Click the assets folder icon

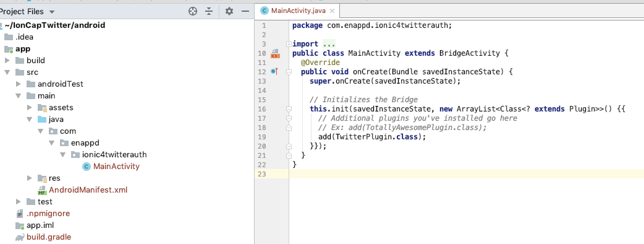42,108
